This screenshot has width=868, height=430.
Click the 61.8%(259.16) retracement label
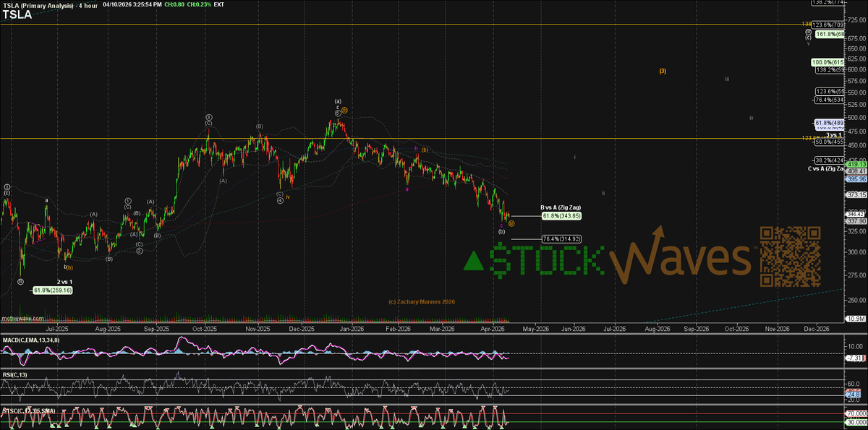click(52, 290)
